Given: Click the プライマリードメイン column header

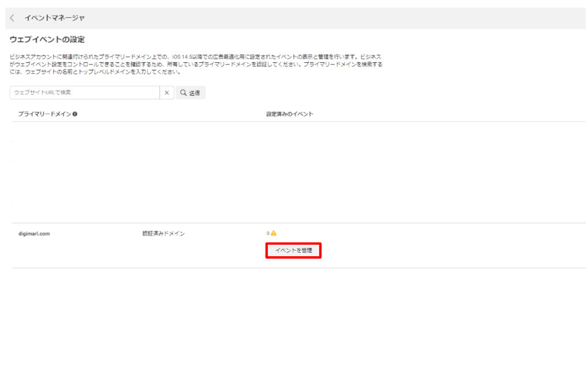Looking at the screenshot, I should click(x=44, y=114).
